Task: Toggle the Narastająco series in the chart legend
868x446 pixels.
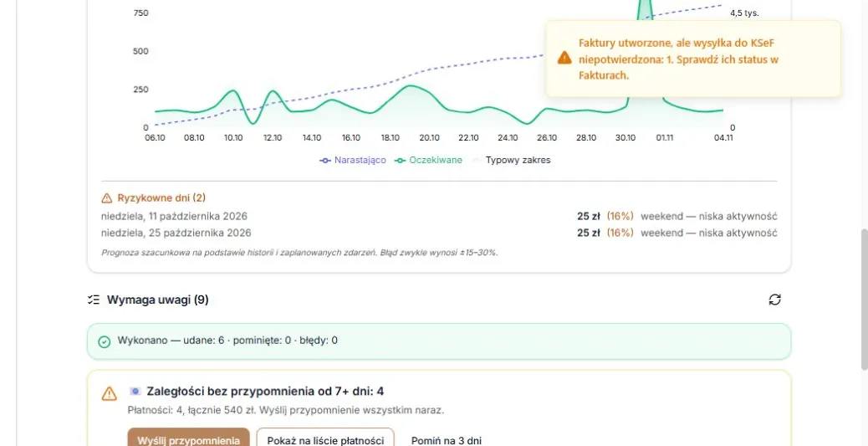Action: tap(353, 160)
